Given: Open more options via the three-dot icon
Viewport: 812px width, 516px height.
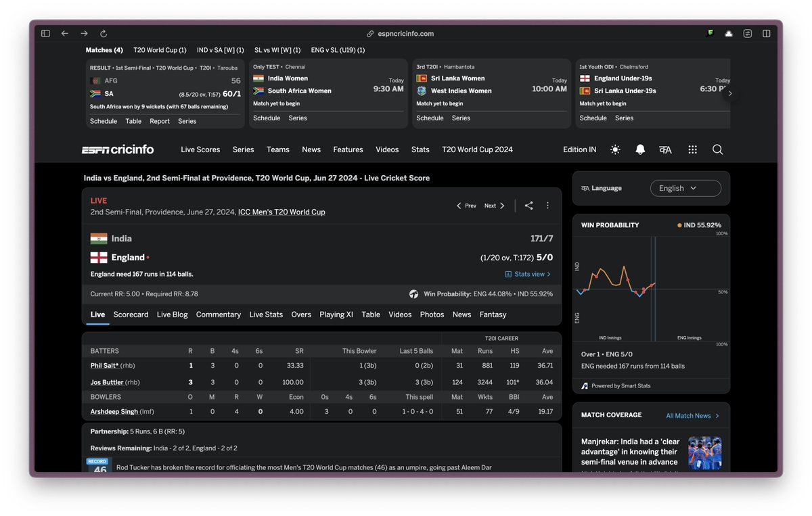Looking at the screenshot, I should [547, 205].
